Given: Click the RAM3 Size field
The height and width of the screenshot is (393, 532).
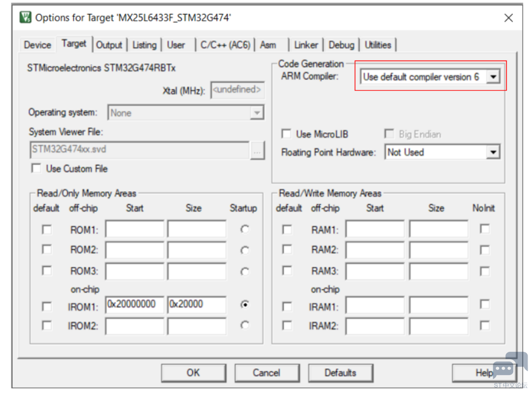Looking at the screenshot, I should (439, 271).
